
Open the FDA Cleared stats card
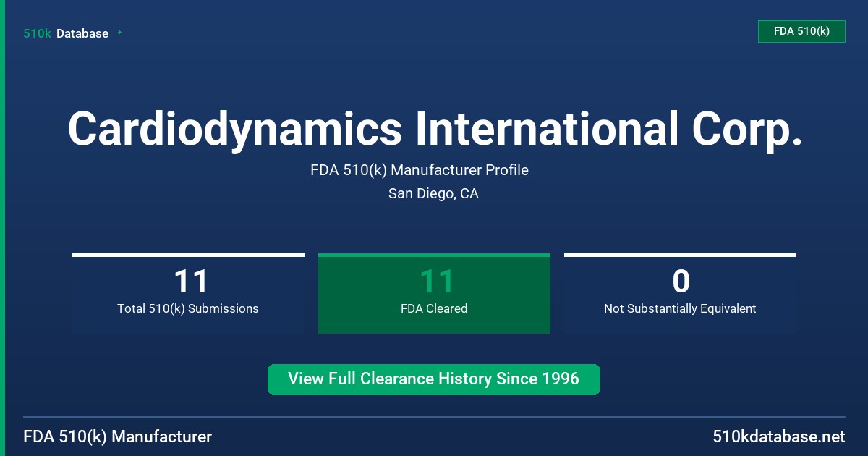click(x=434, y=293)
